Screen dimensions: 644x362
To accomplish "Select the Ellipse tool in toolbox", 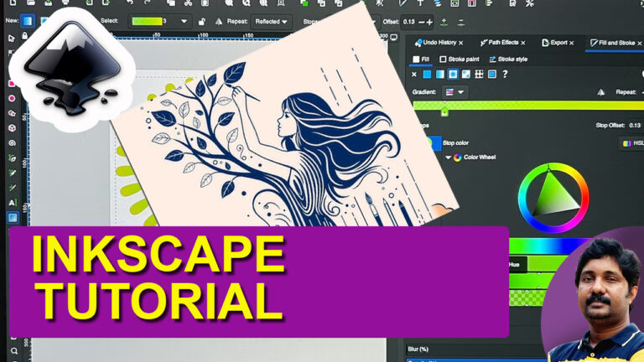I will [x=12, y=99].
